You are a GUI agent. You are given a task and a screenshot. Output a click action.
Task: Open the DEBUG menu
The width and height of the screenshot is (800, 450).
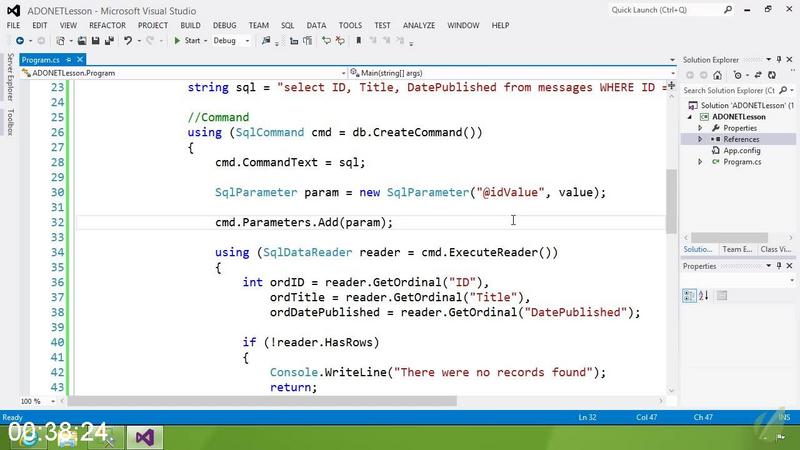coord(224,25)
